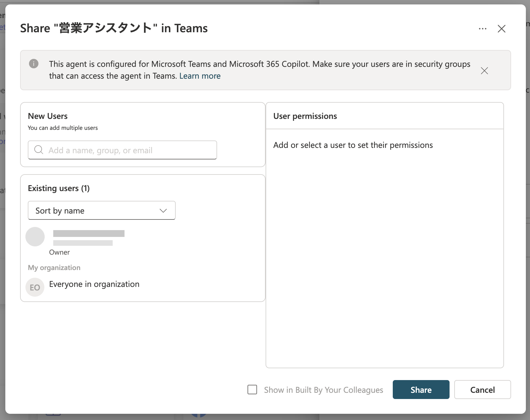Click the Owner role label
The image size is (530, 420).
pos(59,252)
